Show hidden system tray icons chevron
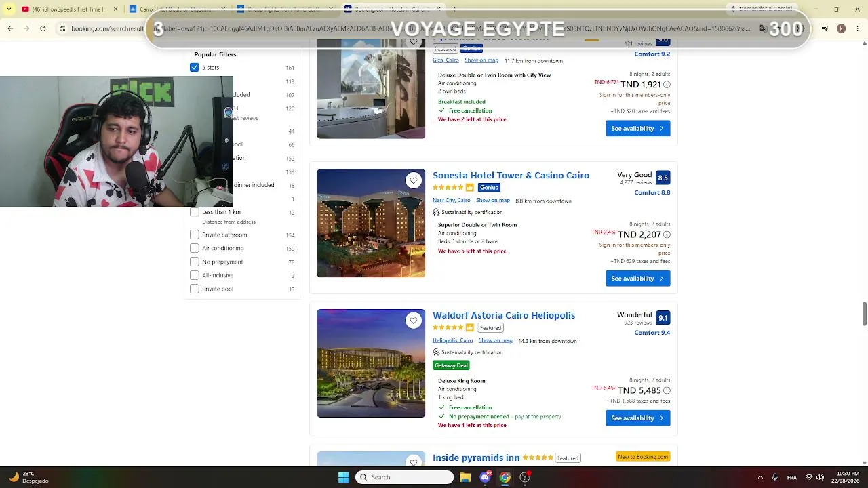Viewport: 868px width, 488px height. coord(760,477)
